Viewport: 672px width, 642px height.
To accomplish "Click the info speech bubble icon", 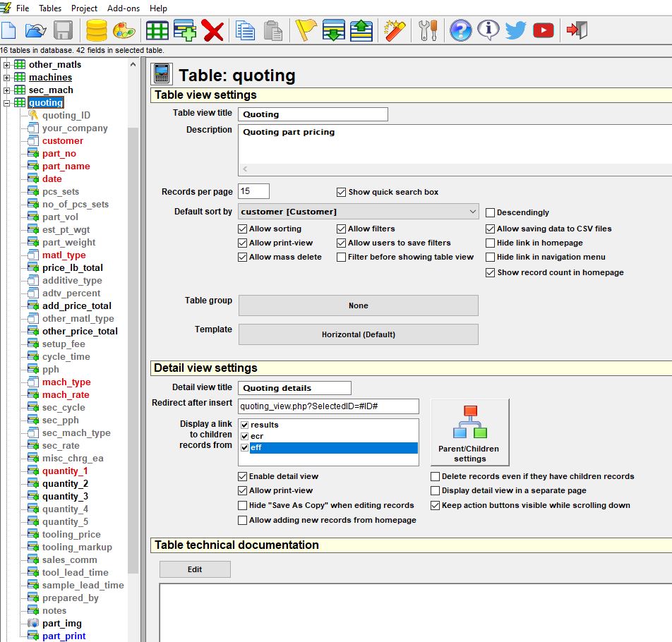I will click(488, 30).
